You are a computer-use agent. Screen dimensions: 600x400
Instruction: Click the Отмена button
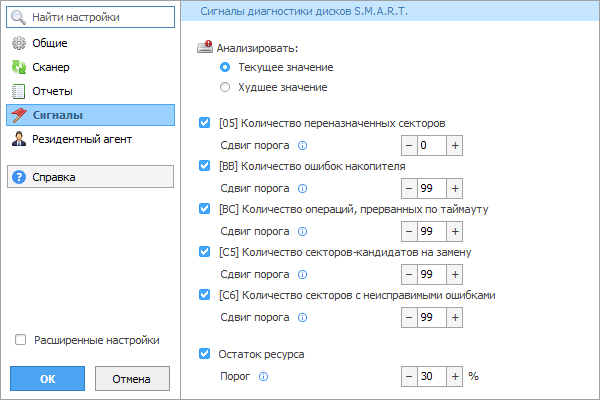click(x=132, y=379)
